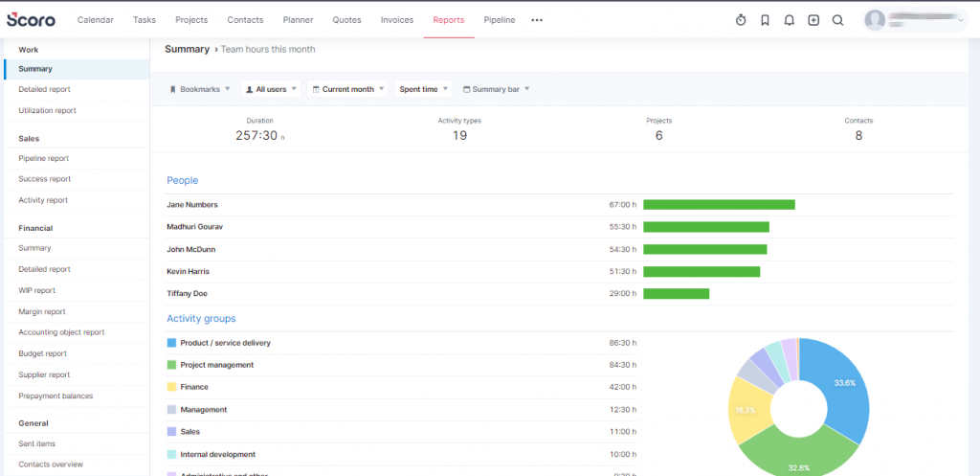Image resolution: width=980 pixels, height=476 pixels.
Task: Click the Sales color swatch
Action: click(171, 432)
